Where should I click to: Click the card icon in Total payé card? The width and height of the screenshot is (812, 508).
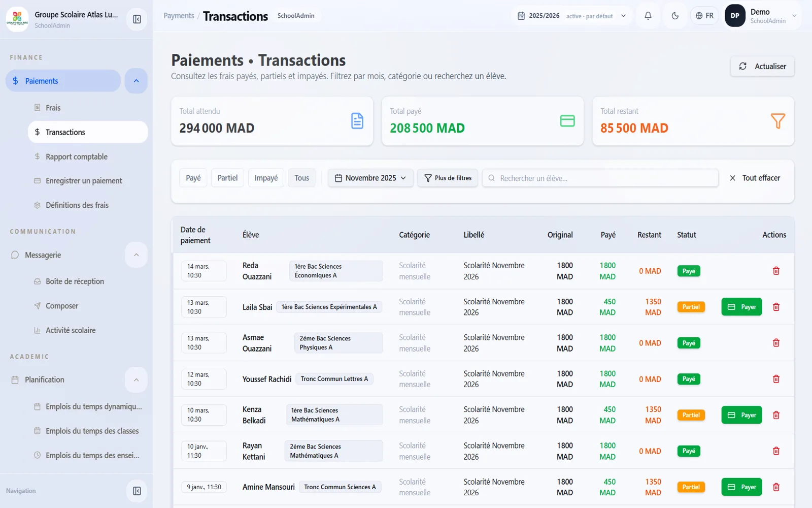567,121
